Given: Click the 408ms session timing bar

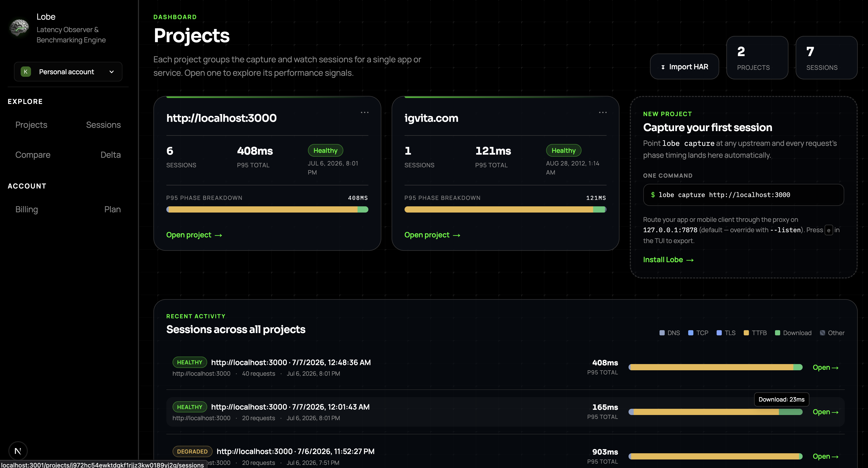Looking at the screenshot, I should pos(715,367).
